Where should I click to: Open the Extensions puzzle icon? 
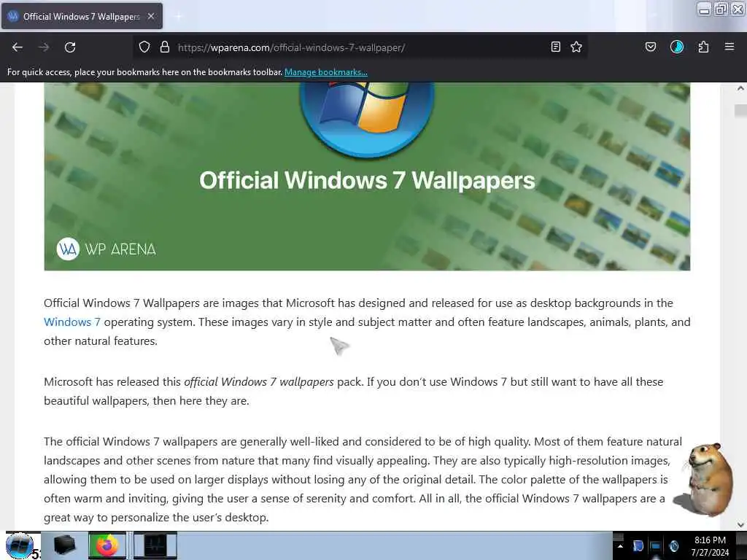(703, 47)
